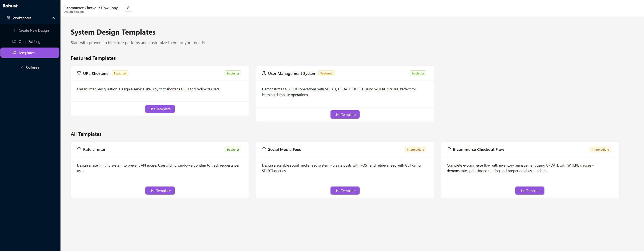Open the folder icon beside Open Existing
This screenshot has height=251, width=644.
[14, 41]
